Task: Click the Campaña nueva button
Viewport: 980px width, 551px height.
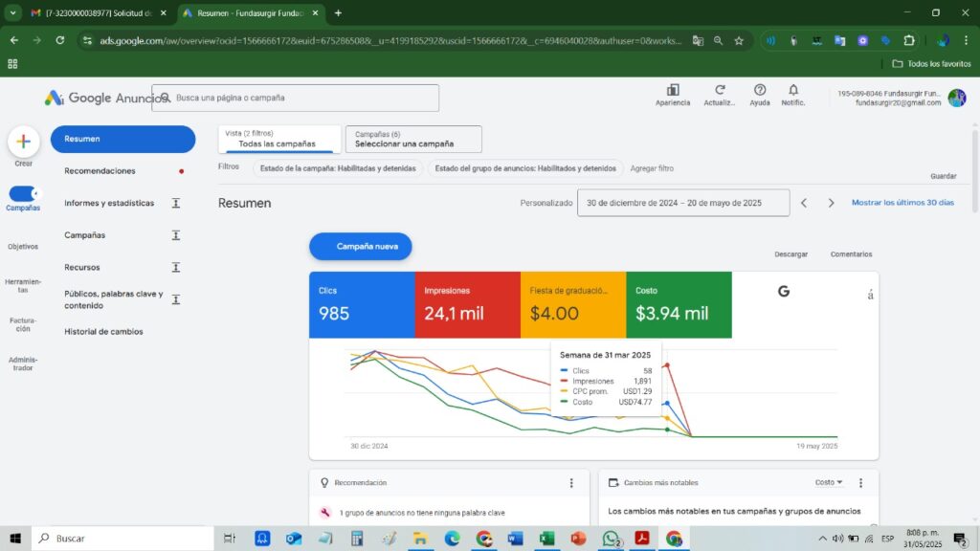Action: click(x=360, y=246)
